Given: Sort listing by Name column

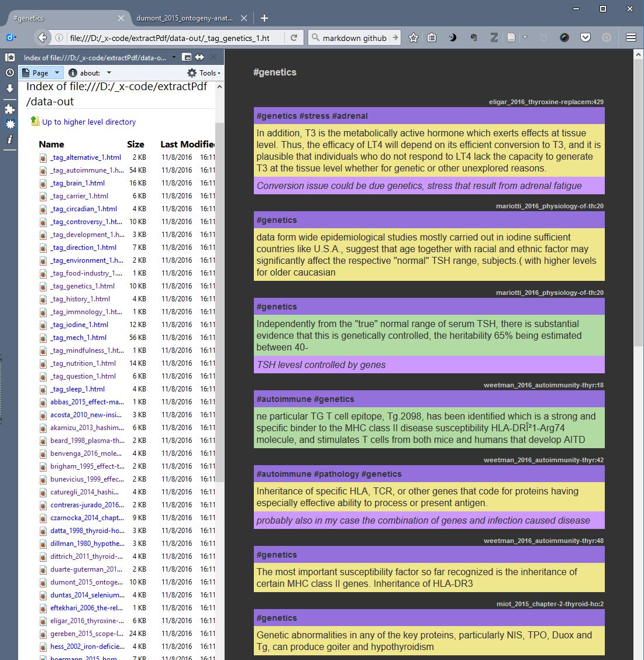Looking at the screenshot, I should (51, 145).
